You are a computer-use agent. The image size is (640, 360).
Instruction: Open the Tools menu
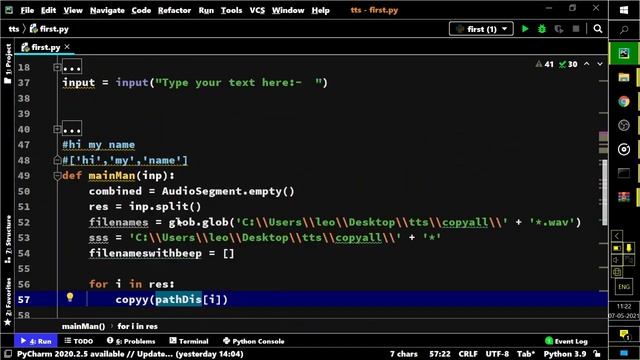[x=231, y=10]
